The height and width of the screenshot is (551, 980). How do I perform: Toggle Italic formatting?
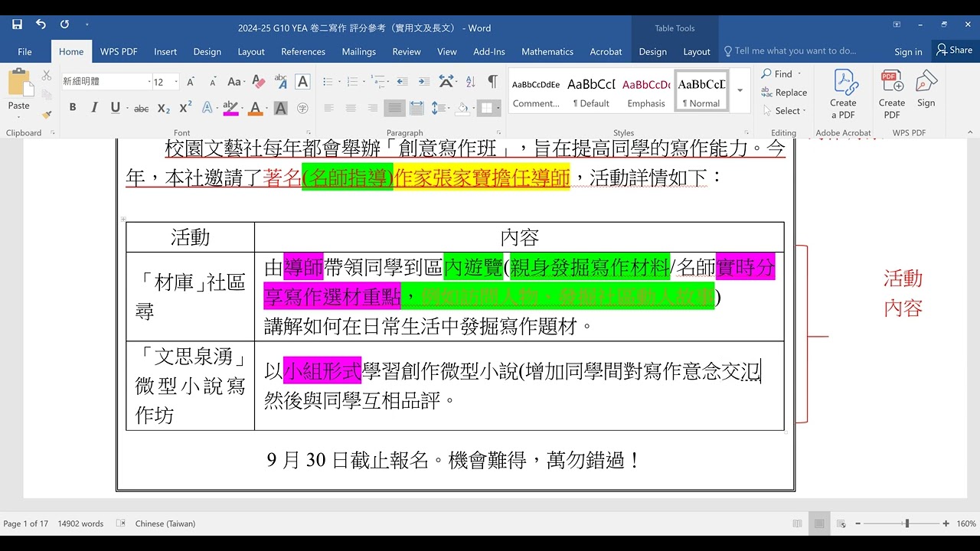[x=94, y=108]
